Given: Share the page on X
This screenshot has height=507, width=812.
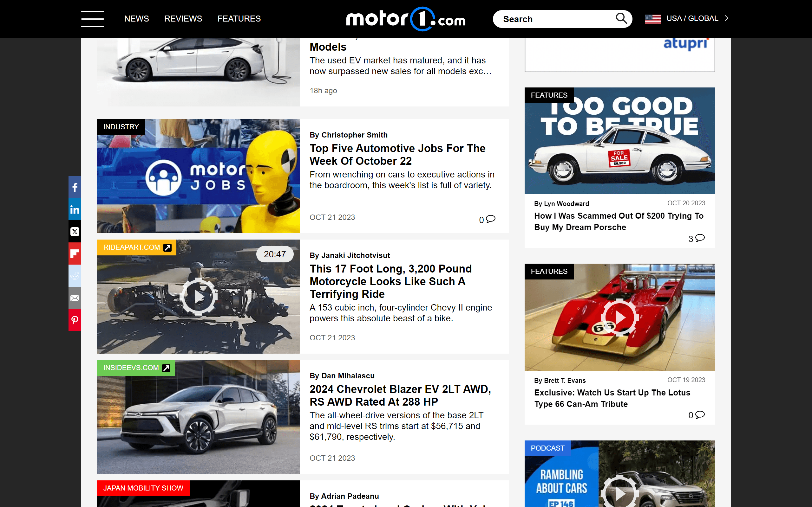Looking at the screenshot, I should (x=75, y=231).
